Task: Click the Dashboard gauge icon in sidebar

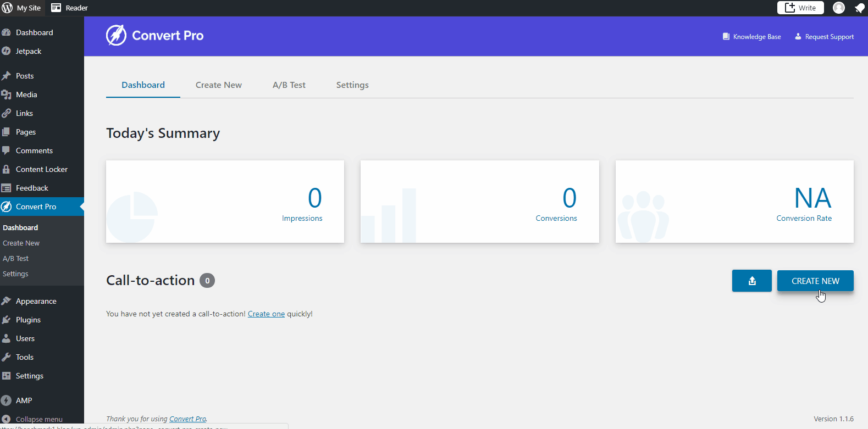Action: tap(6, 32)
